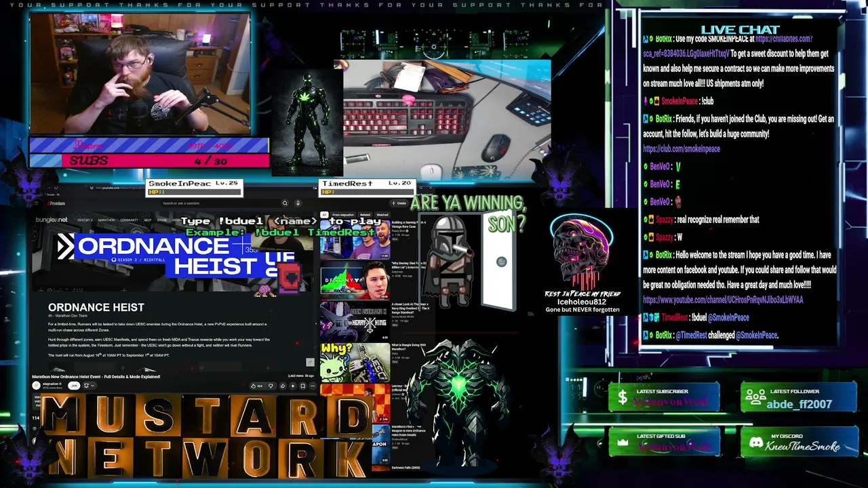Click the SmokeInPeac HP bar
This screenshot has width=868, height=488.
click(x=194, y=192)
